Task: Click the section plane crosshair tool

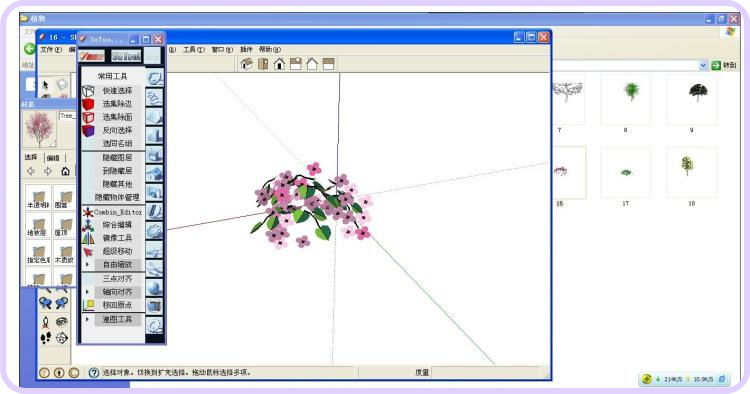Action: click(62, 338)
